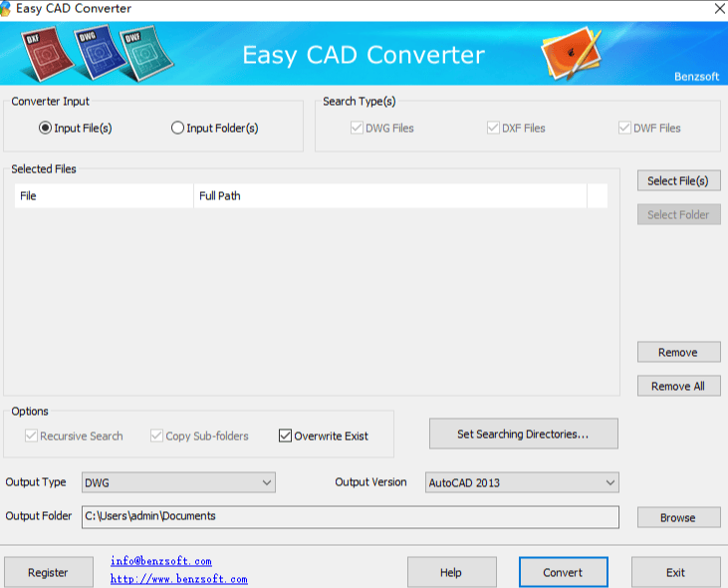Click the Browse button for output folder
Image resolution: width=728 pixels, height=588 pixels.
[679, 517]
